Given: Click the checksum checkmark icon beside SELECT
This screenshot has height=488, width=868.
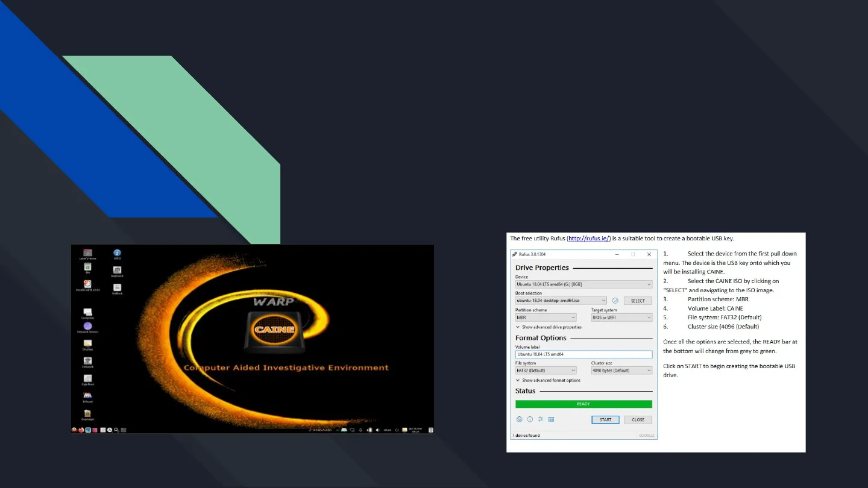Looking at the screenshot, I should 615,301.
